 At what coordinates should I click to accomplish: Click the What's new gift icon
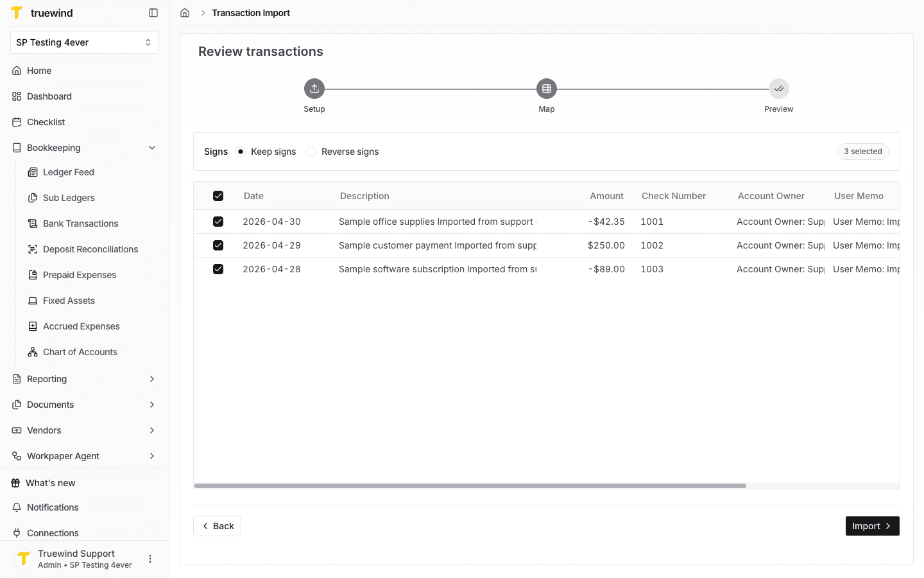tap(15, 483)
